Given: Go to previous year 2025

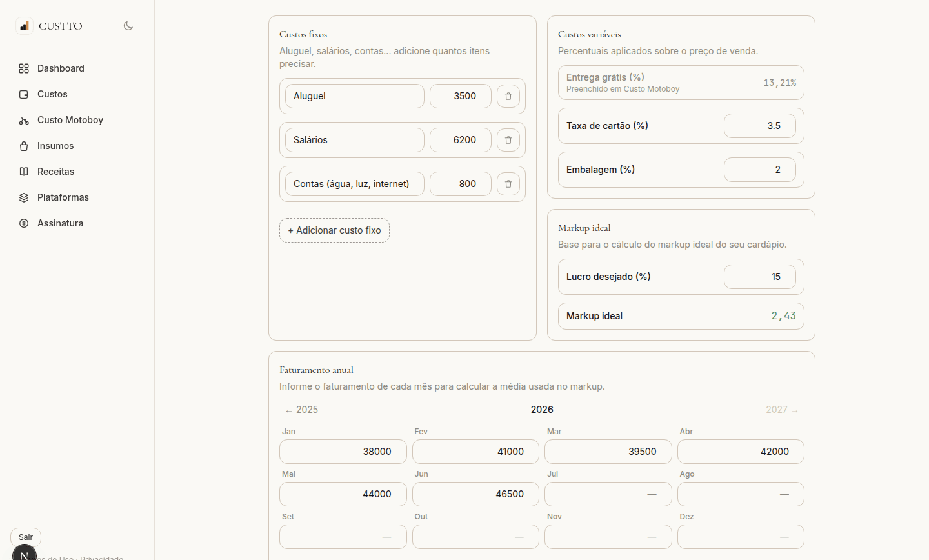Looking at the screenshot, I should pyautogui.click(x=301, y=410).
